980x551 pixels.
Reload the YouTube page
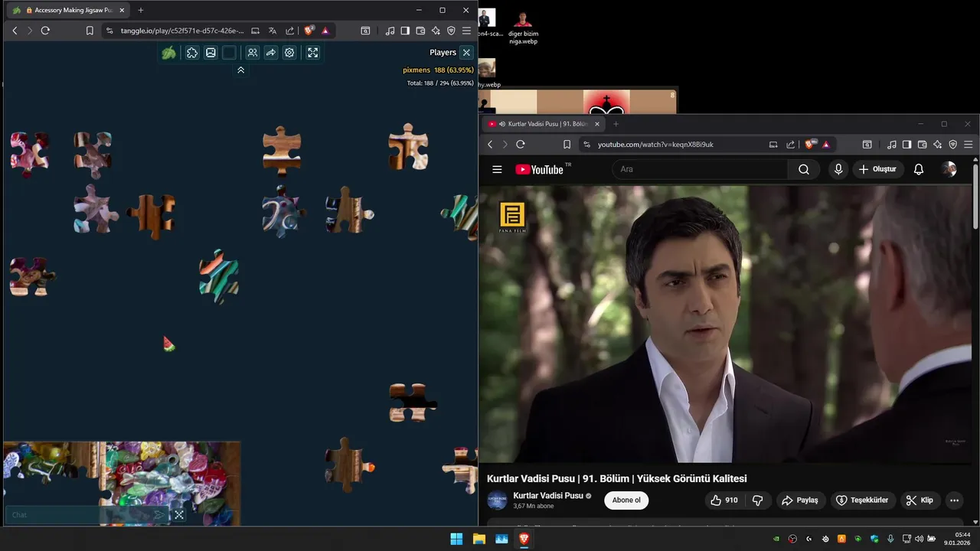(x=521, y=144)
